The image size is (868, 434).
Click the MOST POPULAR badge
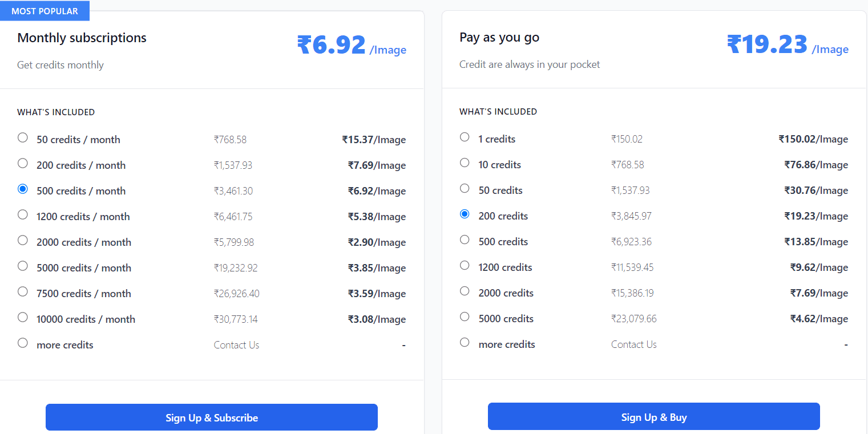point(45,11)
